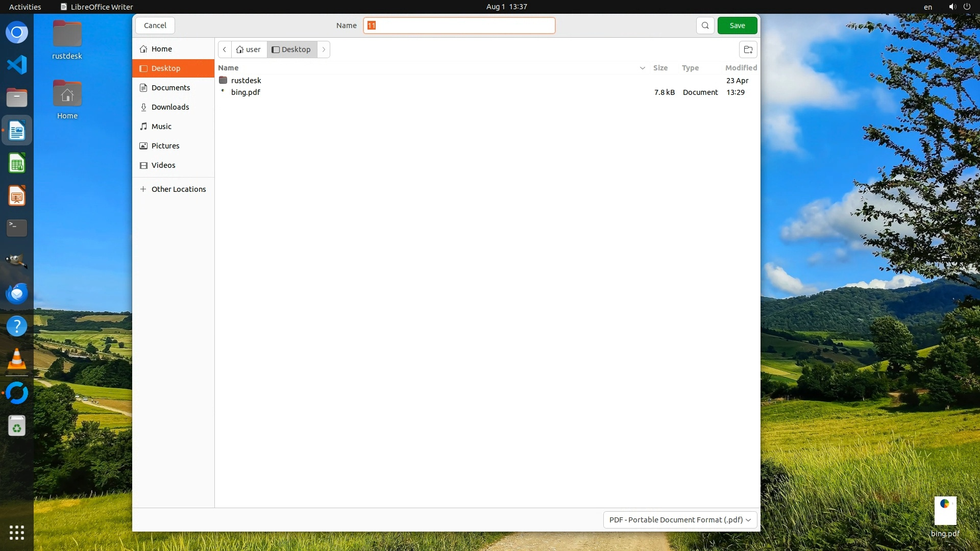Cancel the save dialog
The width and height of the screenshot is (980, 551).
point(155,26)
